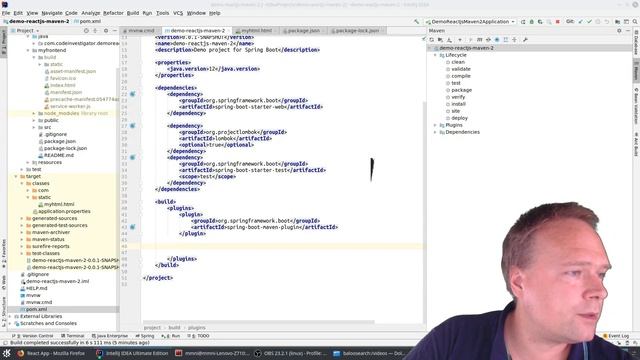Click the empty editor line 46
The image size is (640, 360).
282,246
